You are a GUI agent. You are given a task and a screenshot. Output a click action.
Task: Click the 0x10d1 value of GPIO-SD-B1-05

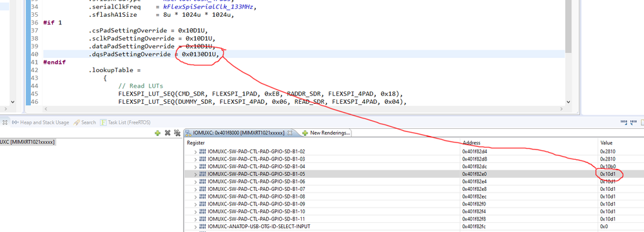[607, 174]
